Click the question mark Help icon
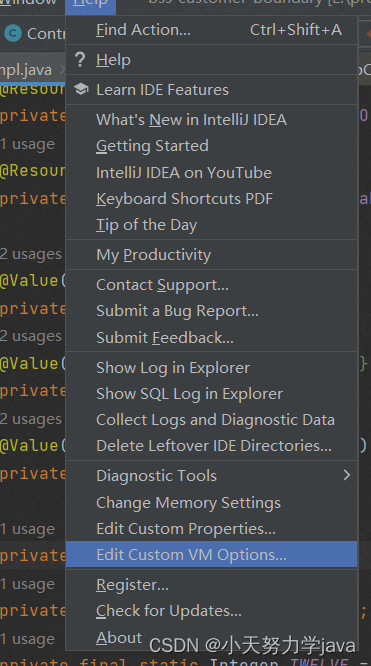This screenshot has width=371, height=666. [x=80, y=60]
